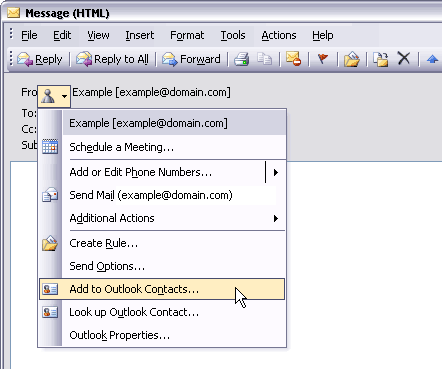Select Schedule a Meeting menu item
This screenshot has width=442, height=369.
click(x=162, y=147)
